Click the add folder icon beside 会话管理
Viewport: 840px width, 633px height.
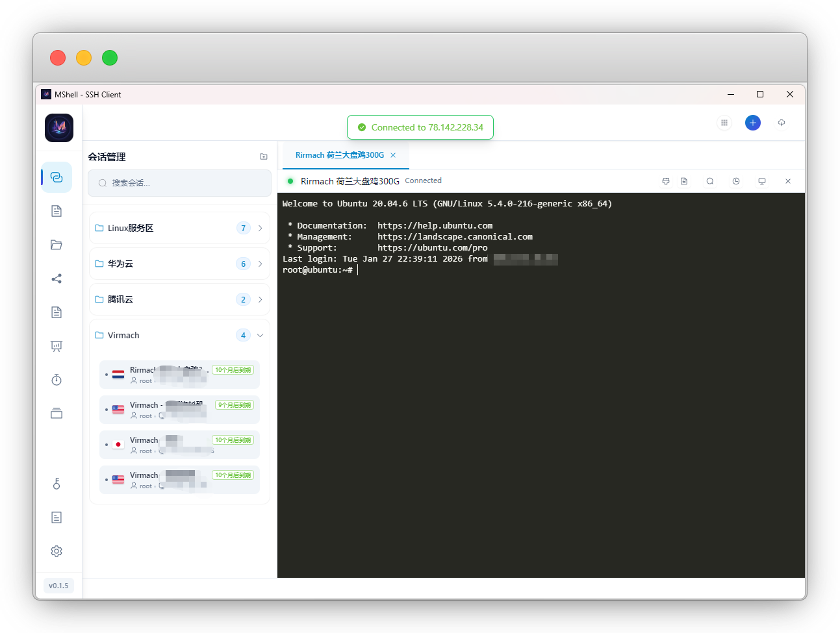click(263, 156)
